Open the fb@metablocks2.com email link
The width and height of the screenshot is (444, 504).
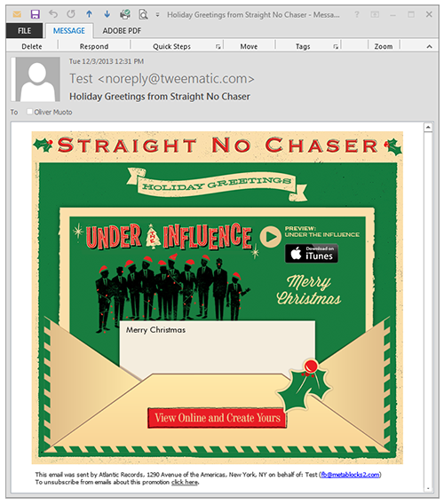click(x=350, y=475)
